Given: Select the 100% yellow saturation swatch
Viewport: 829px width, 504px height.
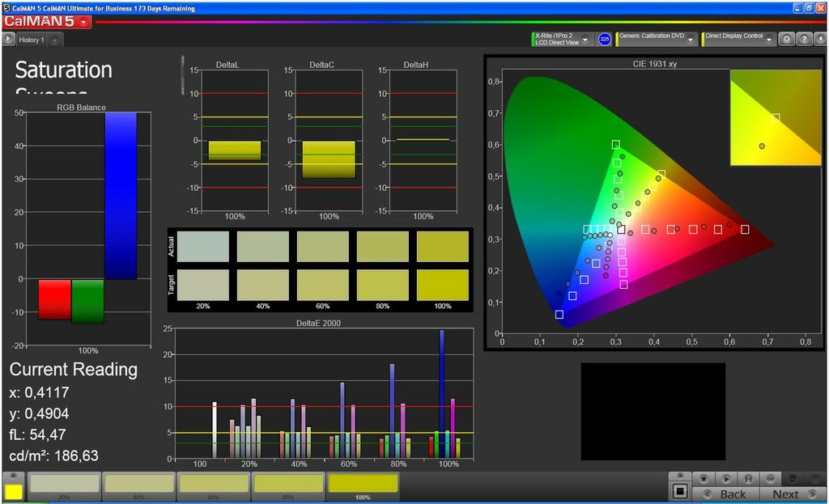Looking at the screenshot, I should click(362, 484).
